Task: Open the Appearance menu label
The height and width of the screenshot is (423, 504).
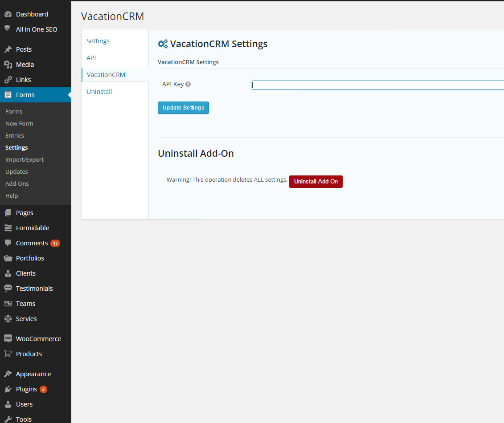Action: (33, 374)
